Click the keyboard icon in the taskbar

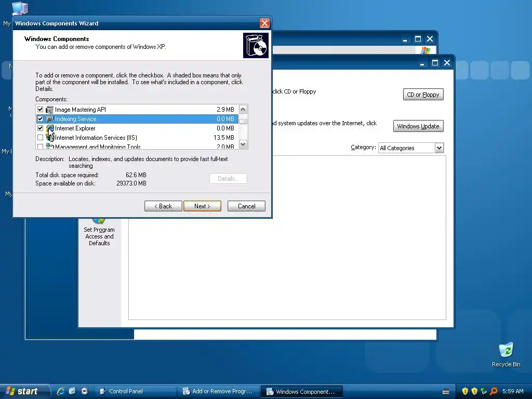coord(446,392)
